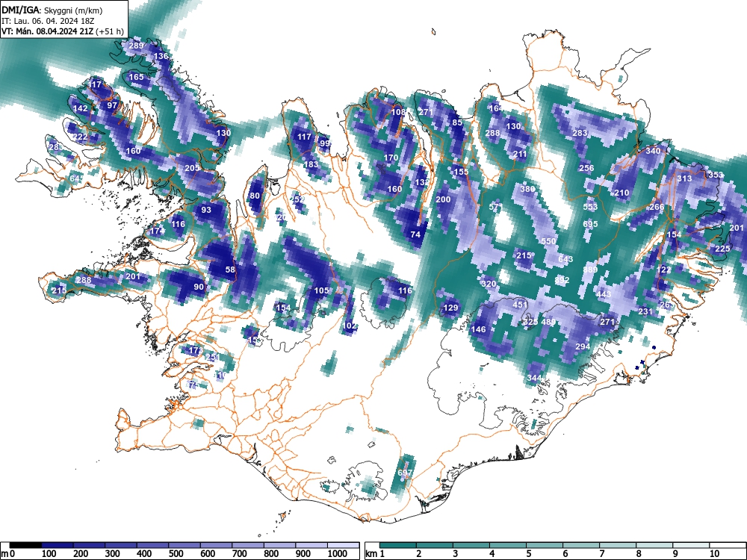747x560 pixels.
Task: Click the '5' label on the km legend
Action: (x=528, y=554)
